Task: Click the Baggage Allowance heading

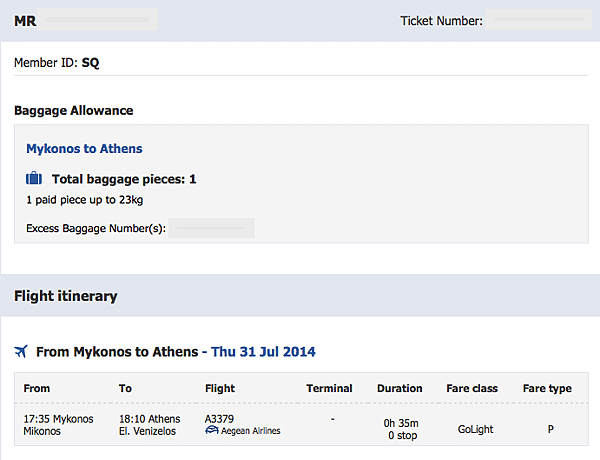Action: click(x=73, y=110)
